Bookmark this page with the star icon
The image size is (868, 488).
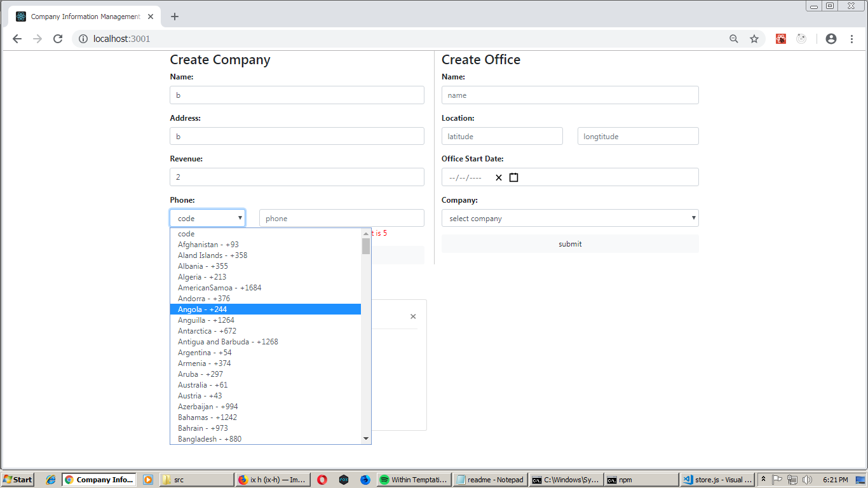pos(754,39)
